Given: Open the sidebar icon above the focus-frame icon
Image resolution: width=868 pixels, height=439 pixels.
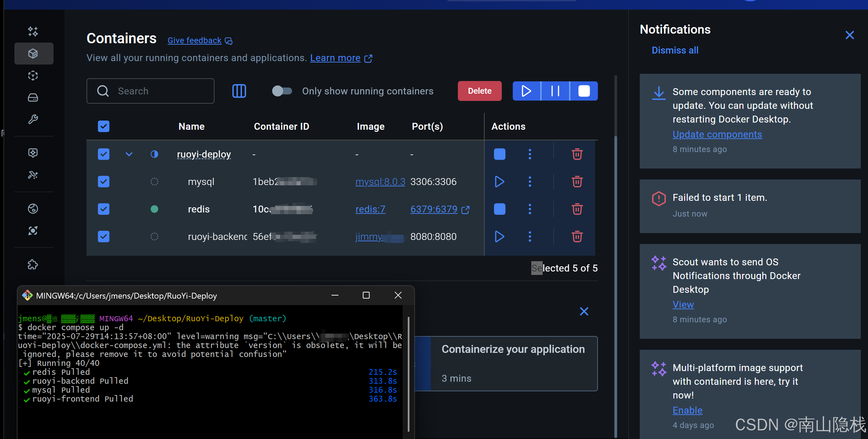Looking at the screenshot, I should point(33,209).
